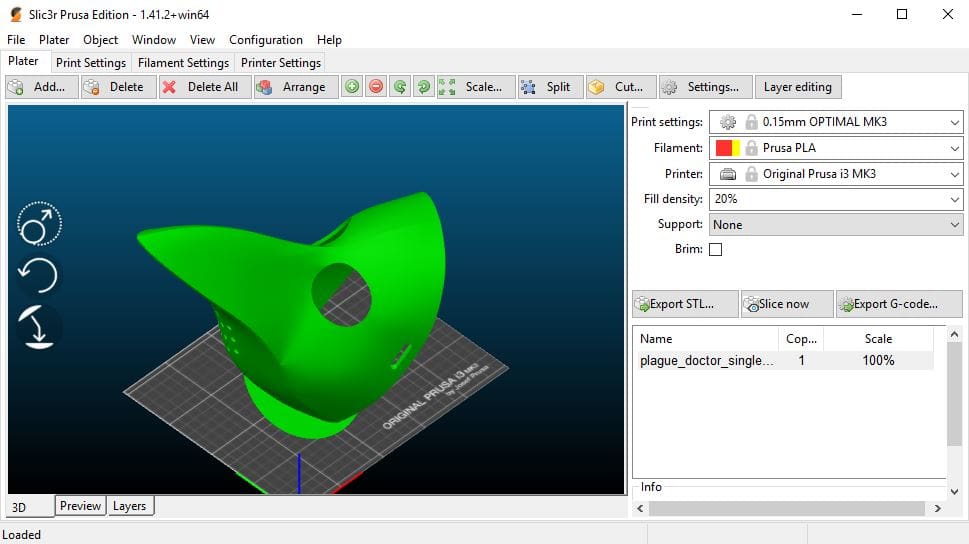Click the Scale column header
969x544 pixels.
(x=878, y=339)
